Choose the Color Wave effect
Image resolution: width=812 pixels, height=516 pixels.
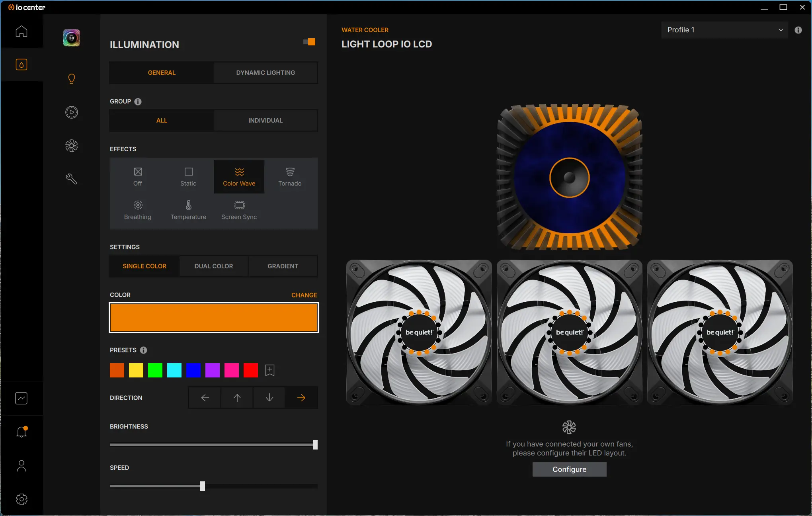point(239,177)
